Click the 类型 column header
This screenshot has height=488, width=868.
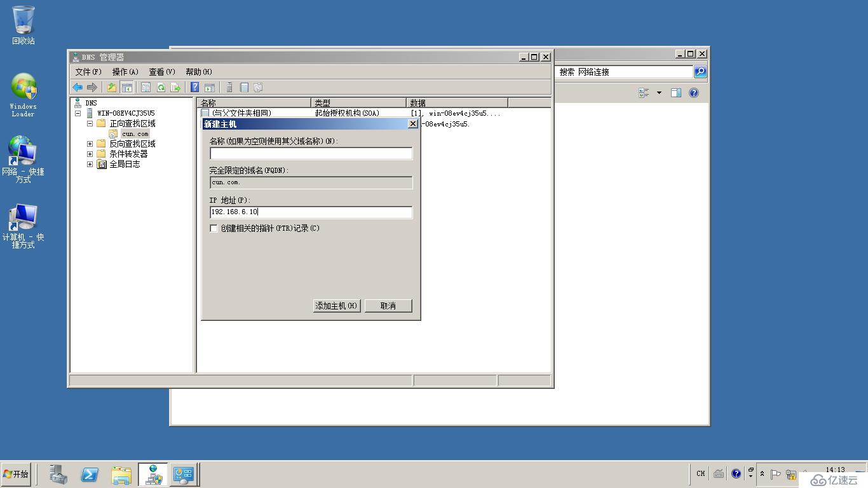[x=358, y=102]
